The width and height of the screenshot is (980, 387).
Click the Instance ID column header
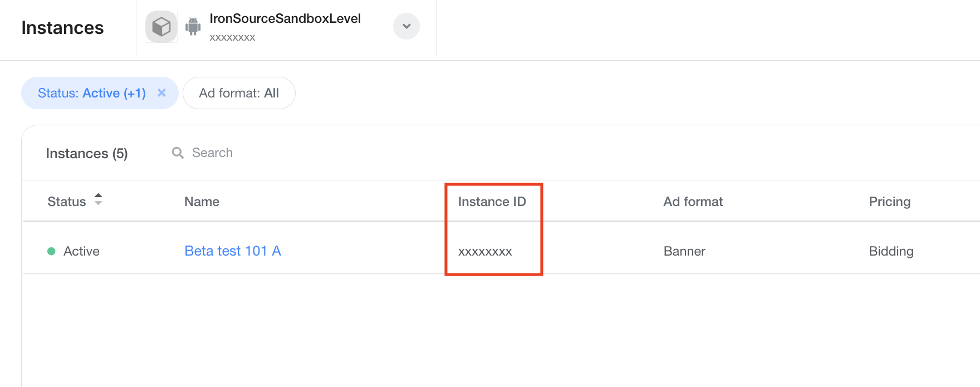point(492,202)
